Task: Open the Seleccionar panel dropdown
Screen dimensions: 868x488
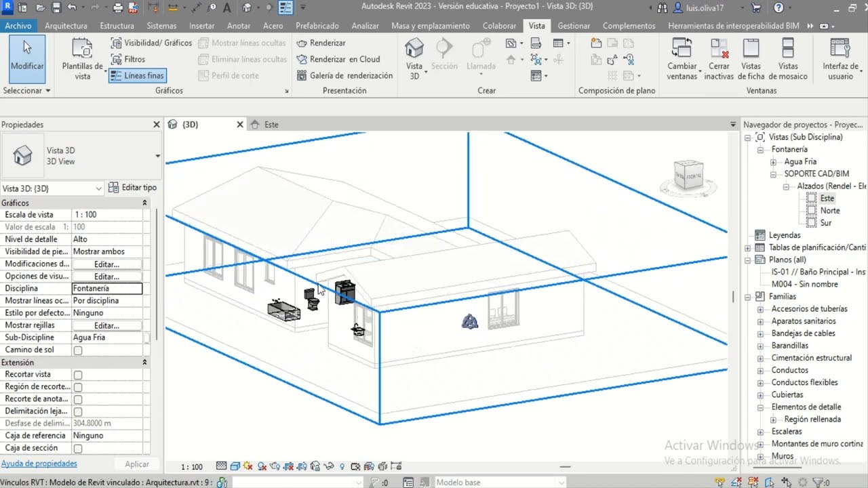Action: [x=27, y=90]
